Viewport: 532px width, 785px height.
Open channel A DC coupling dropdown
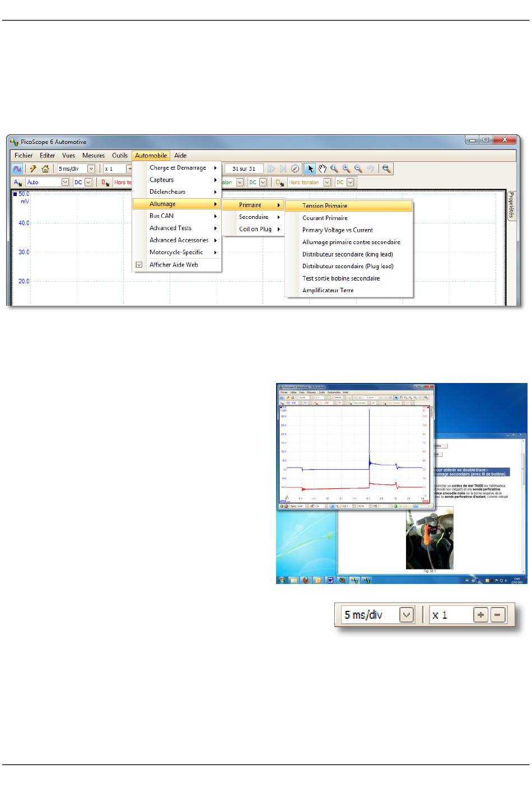click(88, 182)
